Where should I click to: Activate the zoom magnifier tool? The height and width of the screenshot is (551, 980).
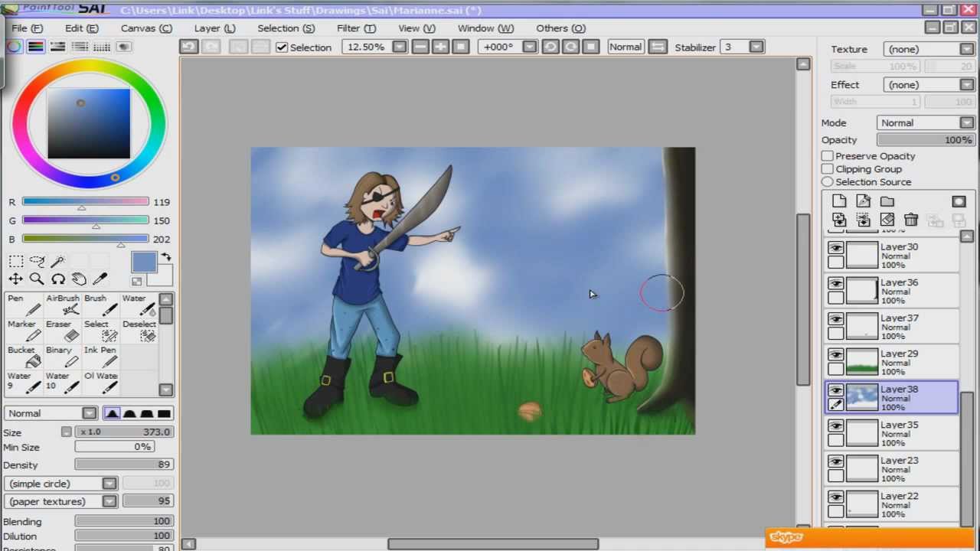tap(37, 279)
